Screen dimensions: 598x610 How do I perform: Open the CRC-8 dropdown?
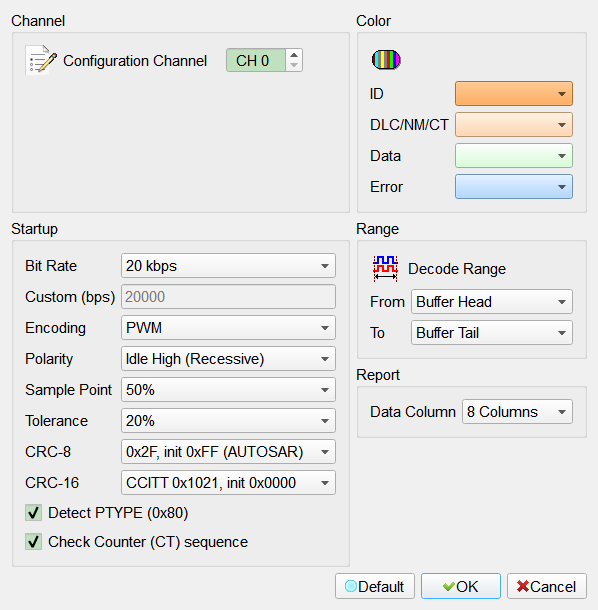point(228,452)
